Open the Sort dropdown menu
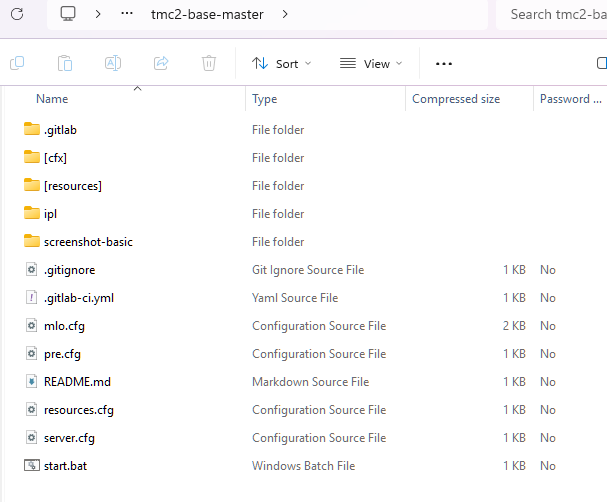Screen dimensions: 607x502 coord(281,63)
